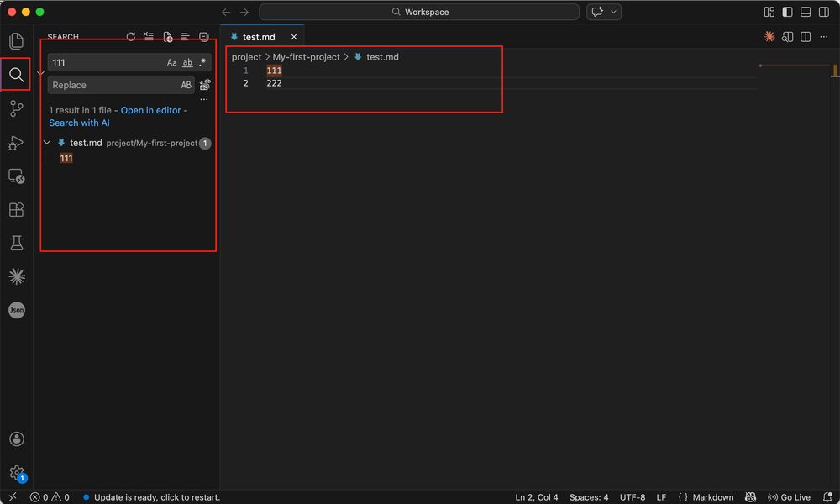This screenshot has height=504, width=840.
Task: Click the Search with AI link
Action: pyautogui.click(x=79, y=123)
